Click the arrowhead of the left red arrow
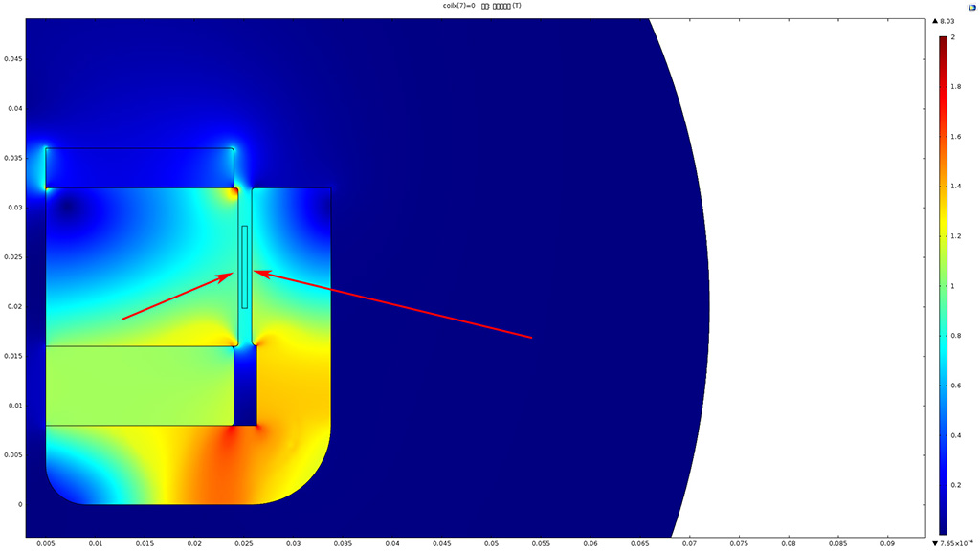Viewport: 980px width, 551px height. 230,275
